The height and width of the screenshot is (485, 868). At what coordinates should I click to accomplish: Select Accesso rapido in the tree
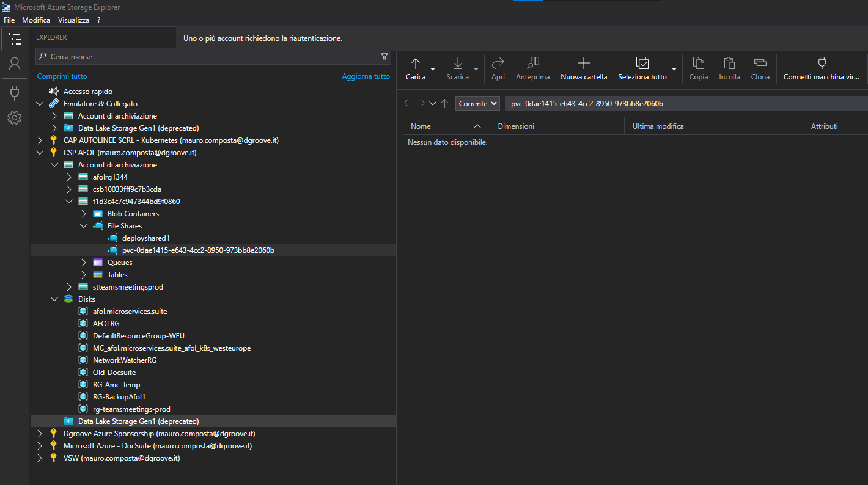[88, 91]
